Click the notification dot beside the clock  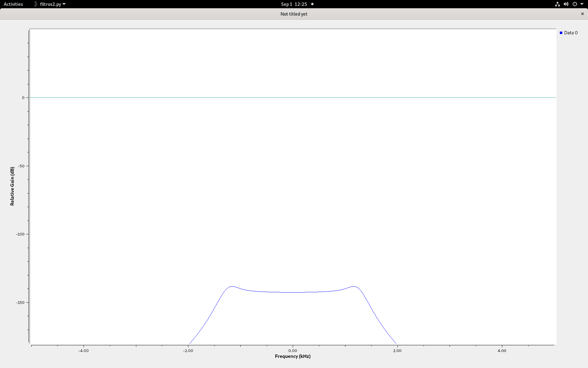pos(312,4)
